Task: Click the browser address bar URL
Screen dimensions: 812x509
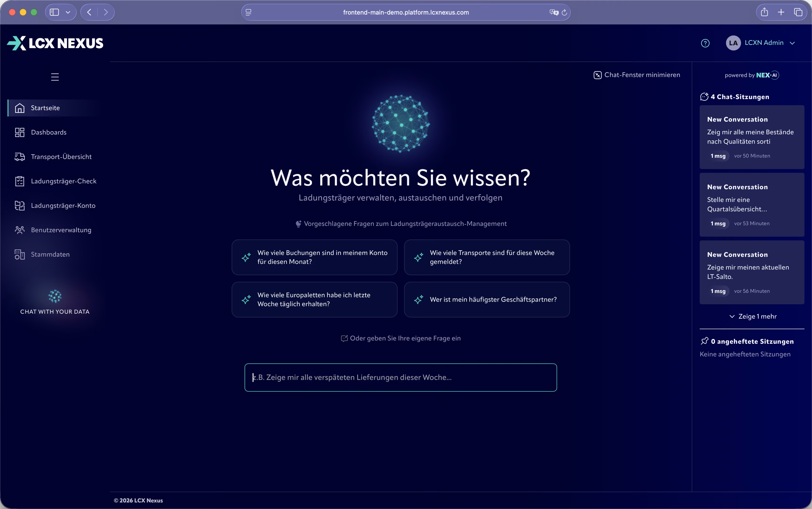Action: [x=406, y=12]
